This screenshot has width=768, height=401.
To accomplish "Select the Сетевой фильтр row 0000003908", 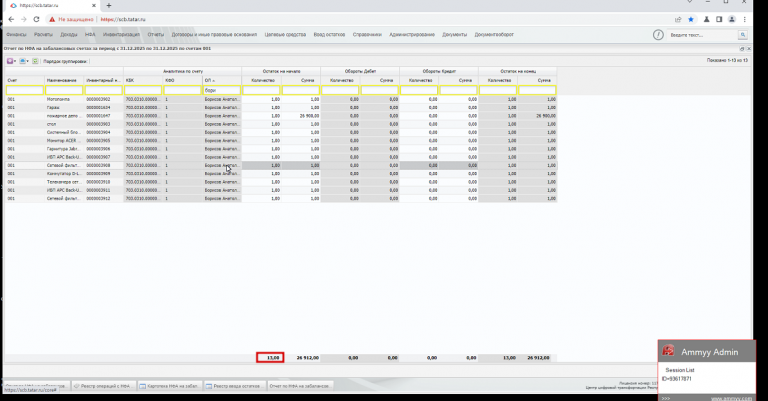I will [x=280, y=165].
